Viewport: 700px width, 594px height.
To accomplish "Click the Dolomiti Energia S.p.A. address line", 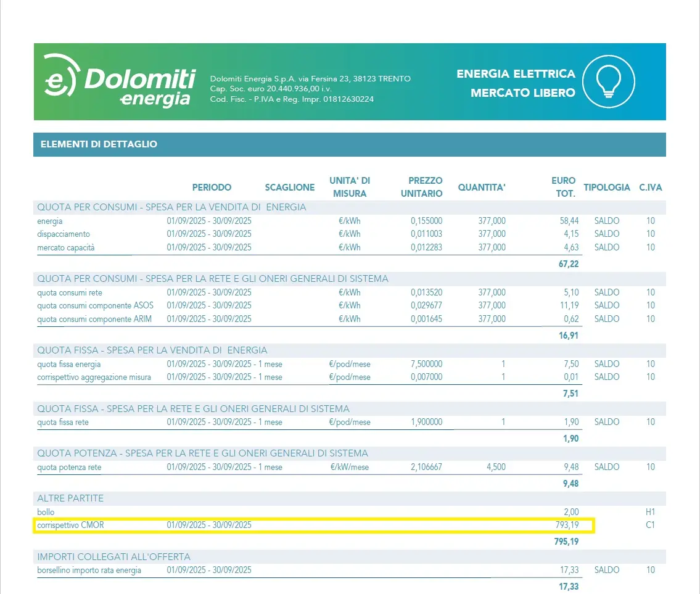I will 310,79.
